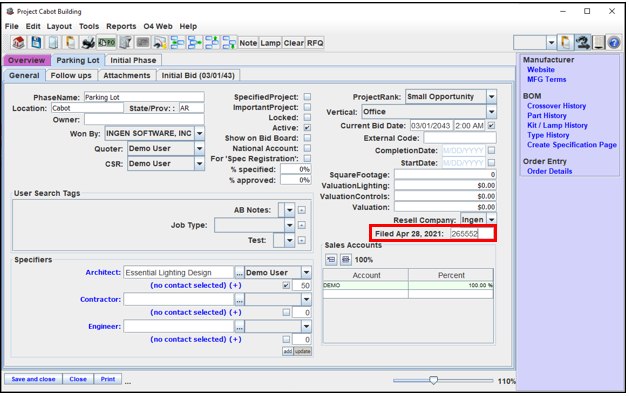This screenshot has height=396, width=629.
Task: Click the clipboard icon beside the binoculars
Action: point(566,43)
